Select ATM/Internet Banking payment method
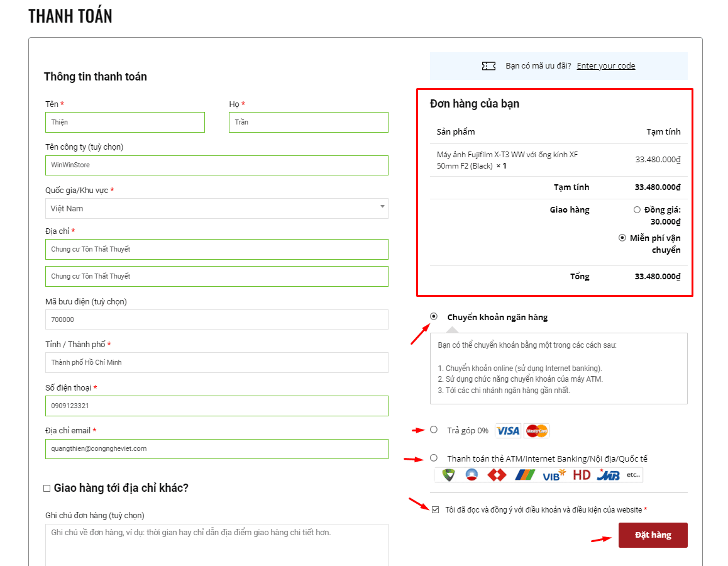The image size is (728, 566). pyautogui.click(x=434, y=458)
